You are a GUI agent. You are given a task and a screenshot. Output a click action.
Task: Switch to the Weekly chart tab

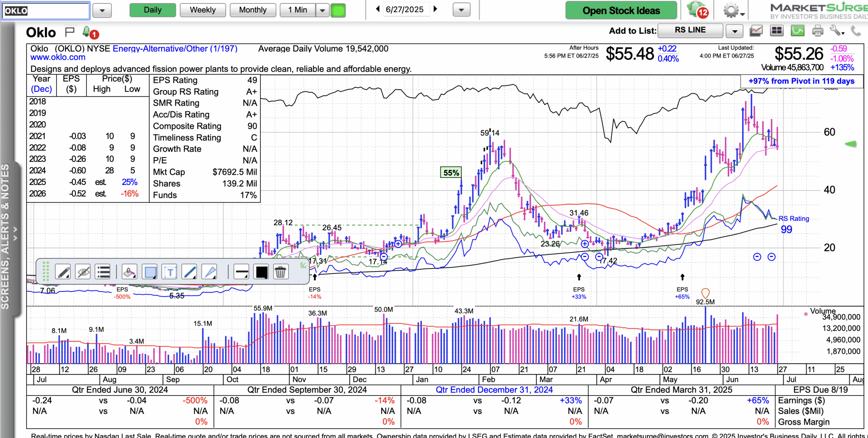[x=202, y=10]
